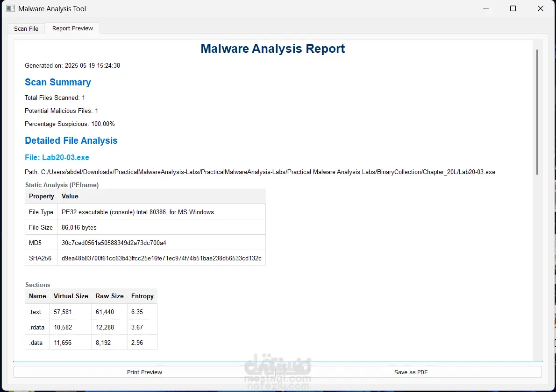The width and height of the screenshot is (556, 392).
Task: Click the Generated on timestamp line
Action: (72, 65)
